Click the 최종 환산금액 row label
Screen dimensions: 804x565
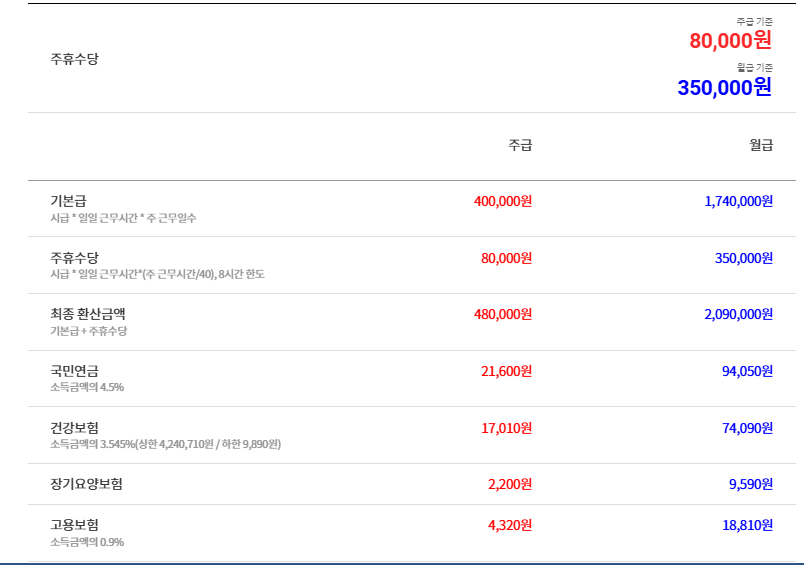coord(88,314)
